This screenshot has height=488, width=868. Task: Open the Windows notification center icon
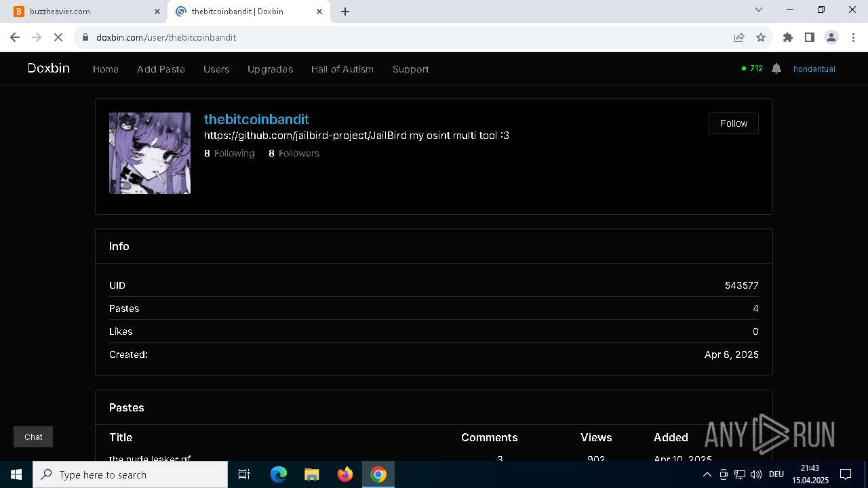coord(846,474)
